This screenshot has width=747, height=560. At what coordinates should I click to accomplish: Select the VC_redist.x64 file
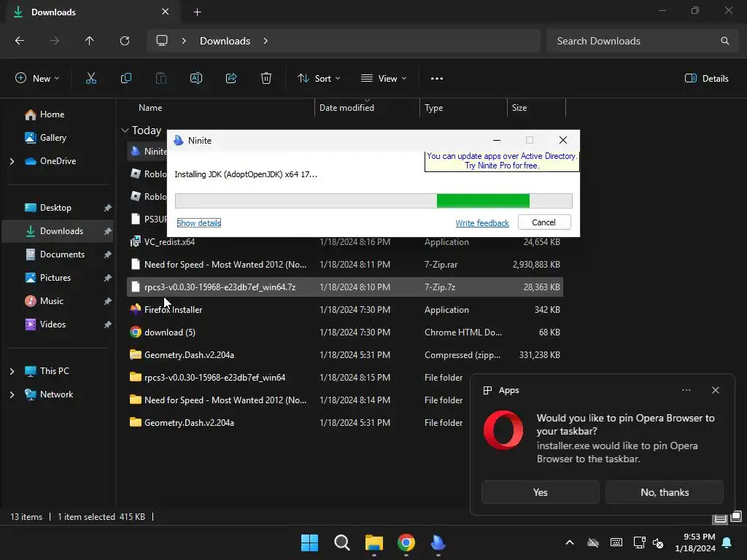pos(345,242)
